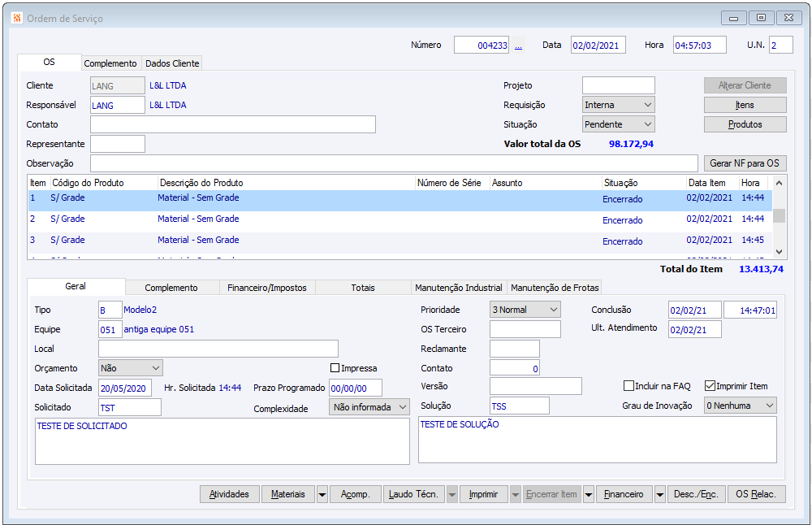Click the Gerar NF para OS button
812x525 pixels.
pyautogui.click(x=745, y=163)
